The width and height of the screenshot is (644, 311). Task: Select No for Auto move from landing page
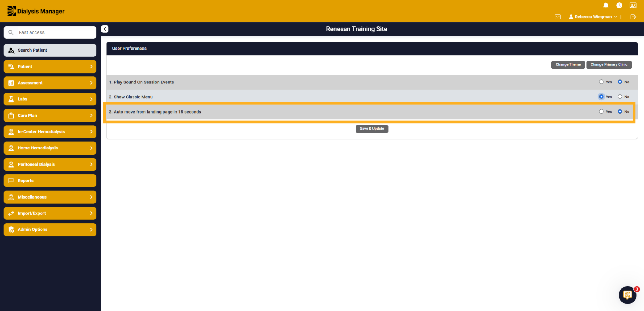tap(620, 111)
